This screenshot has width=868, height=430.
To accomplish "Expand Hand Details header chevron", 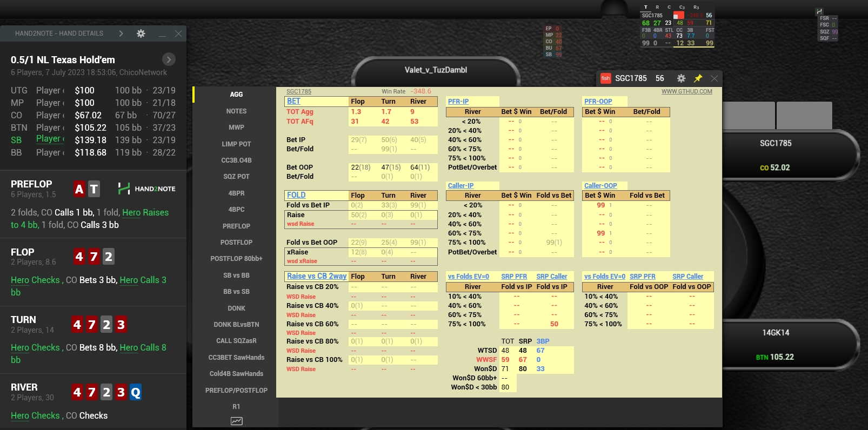I will pos(121,33).
